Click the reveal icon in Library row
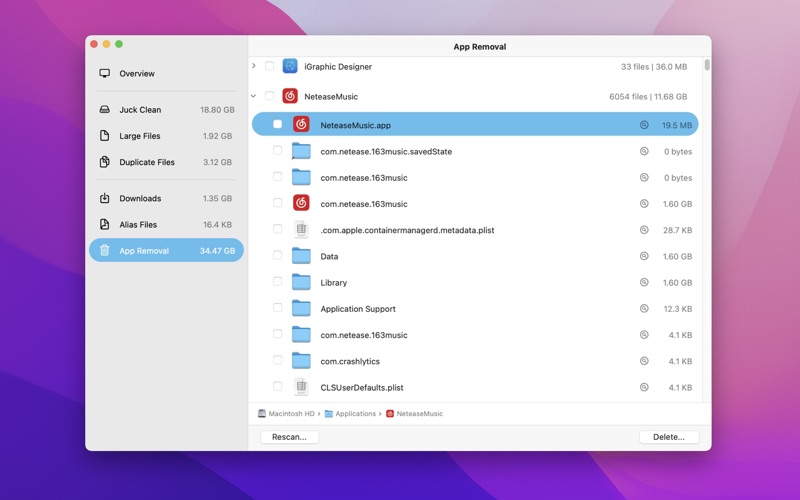The height and width of the screenshot is (500, 800). click(x=644, y=283)
